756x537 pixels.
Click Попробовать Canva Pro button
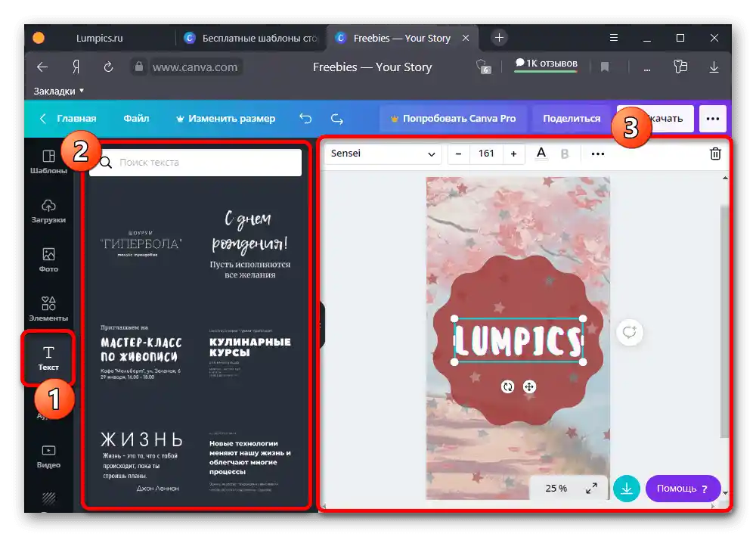tap(453, 118)
